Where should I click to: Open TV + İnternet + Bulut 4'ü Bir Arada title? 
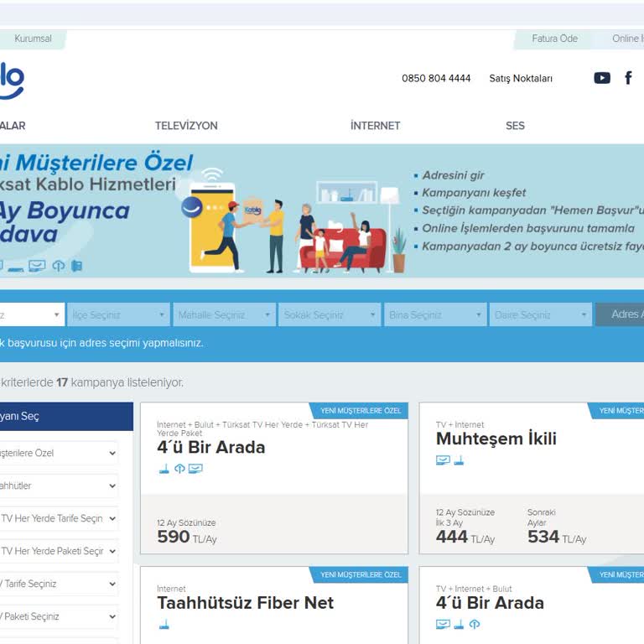tap(490, 603)
